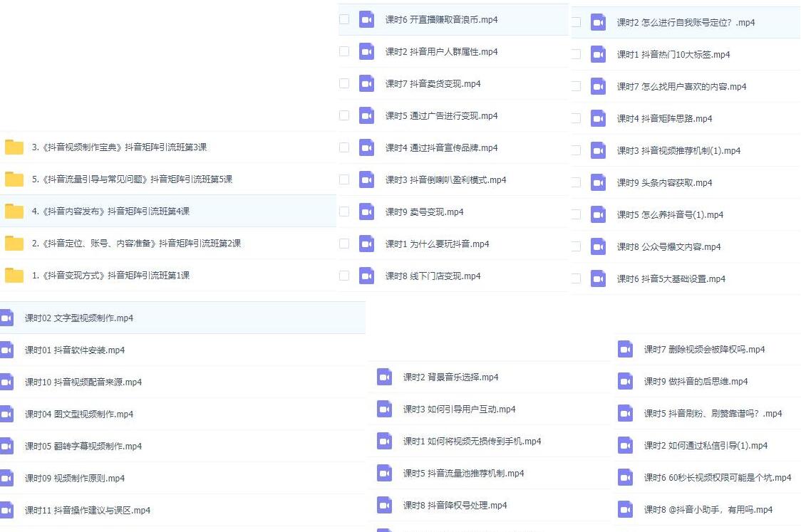Click video icon of 课时1 为什么要玩抖音.mp4

point(367,244)
